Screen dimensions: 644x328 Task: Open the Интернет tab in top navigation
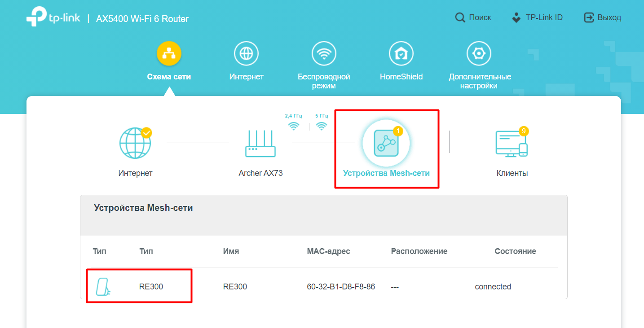[x=246, y=54]
